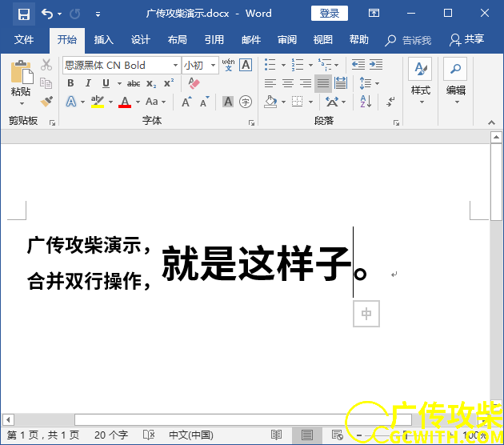Expand the Styles (样式) gallery

pos(420,81)
